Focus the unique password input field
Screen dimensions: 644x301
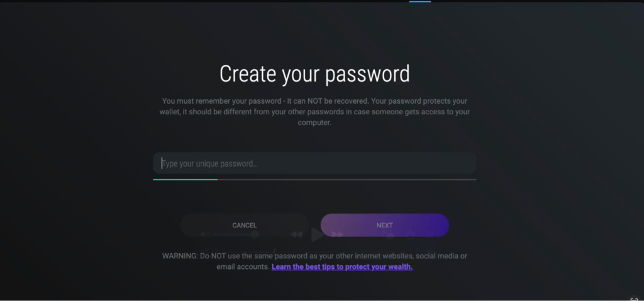pyautogui.click(x=314, y=163)
